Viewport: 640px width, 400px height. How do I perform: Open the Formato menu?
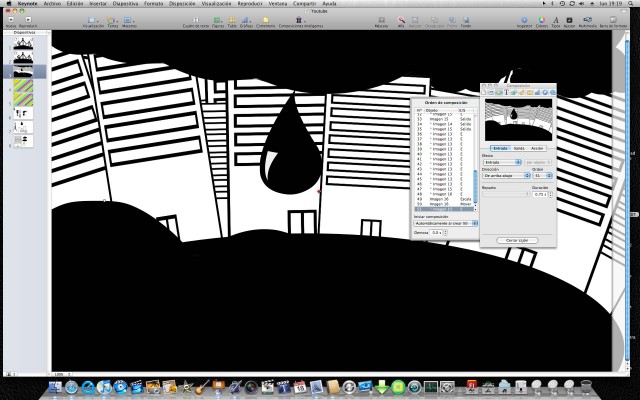click(153, 3)
